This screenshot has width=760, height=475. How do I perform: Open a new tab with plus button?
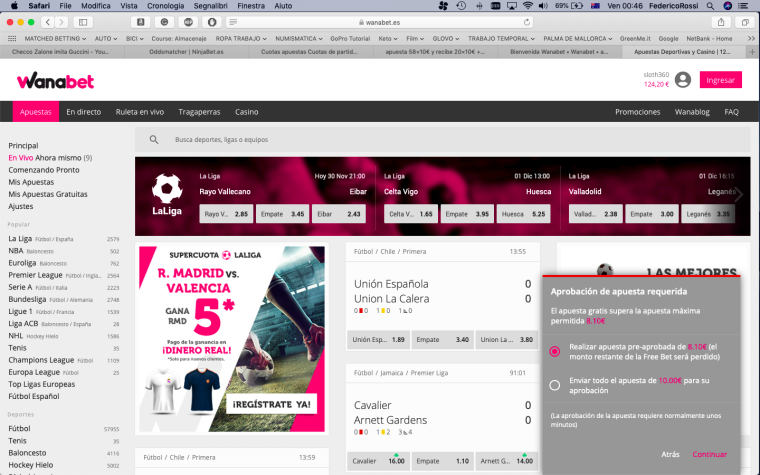pos(753,51)
